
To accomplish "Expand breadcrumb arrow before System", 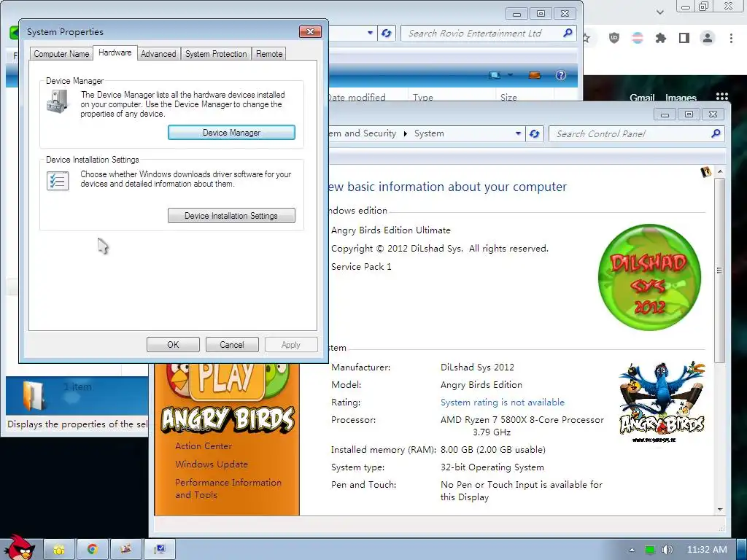I will 406,134.
